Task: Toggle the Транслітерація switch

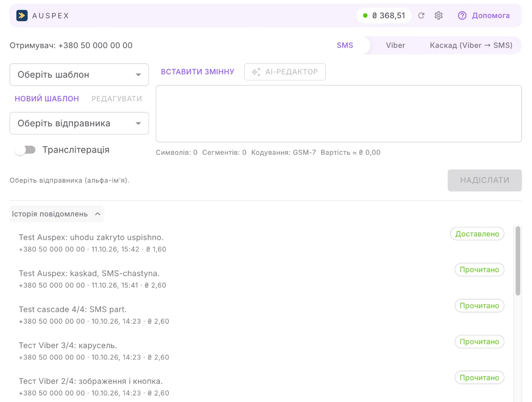Action: click(25, 150)
